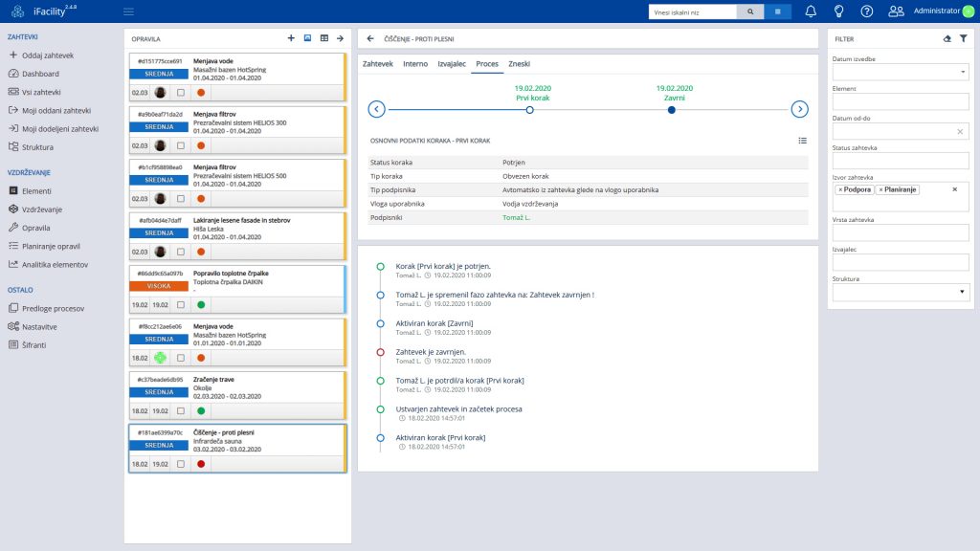This screenshot has width=980, height=551.
Task: Select Zavrni marker on process timeline
Action: tap(671, 110)
